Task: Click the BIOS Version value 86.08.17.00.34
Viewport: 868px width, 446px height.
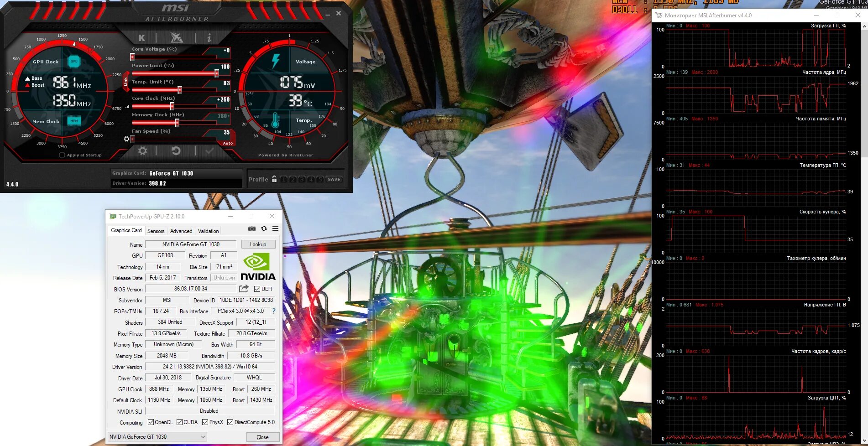Action: point(191,289)
